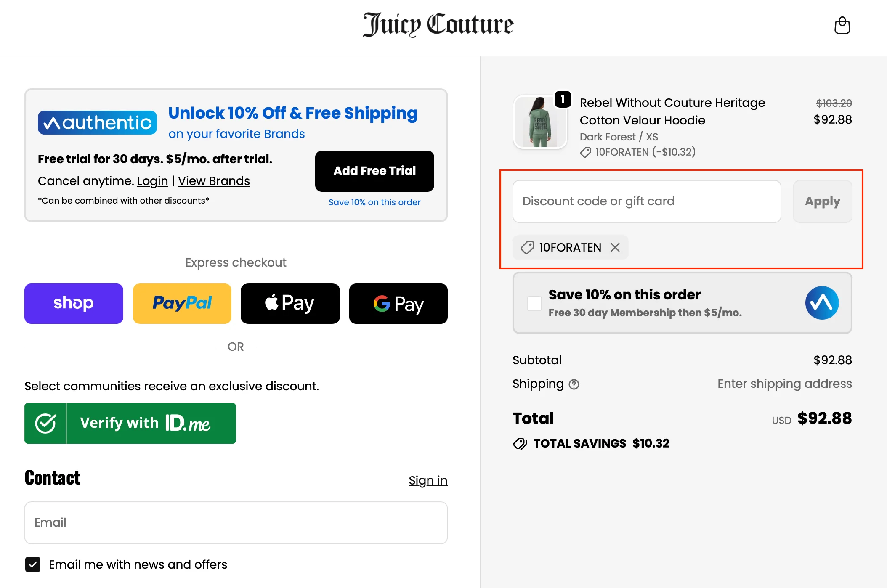Viewport: 887px width, 588px height.
Task: Uncheck Email me with news and offers
Action: click(33, 564)
